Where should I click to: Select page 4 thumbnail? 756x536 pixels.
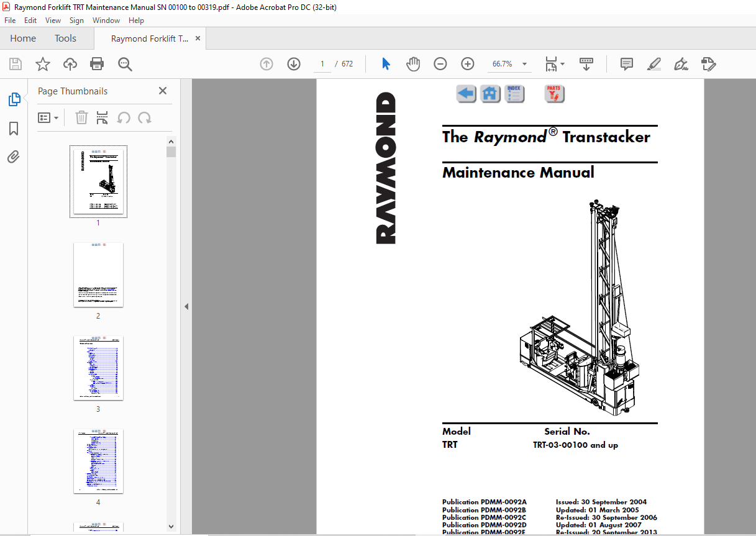98,461
